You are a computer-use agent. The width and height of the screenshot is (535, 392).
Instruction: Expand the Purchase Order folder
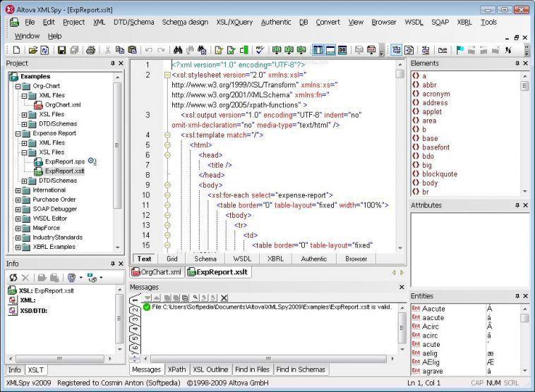[x=18, y=200]
